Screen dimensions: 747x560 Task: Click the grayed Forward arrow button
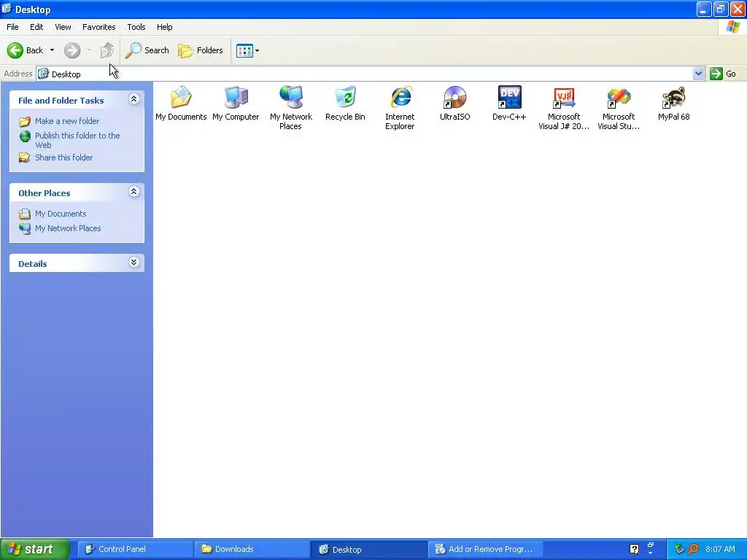click(x=72, y=50)
